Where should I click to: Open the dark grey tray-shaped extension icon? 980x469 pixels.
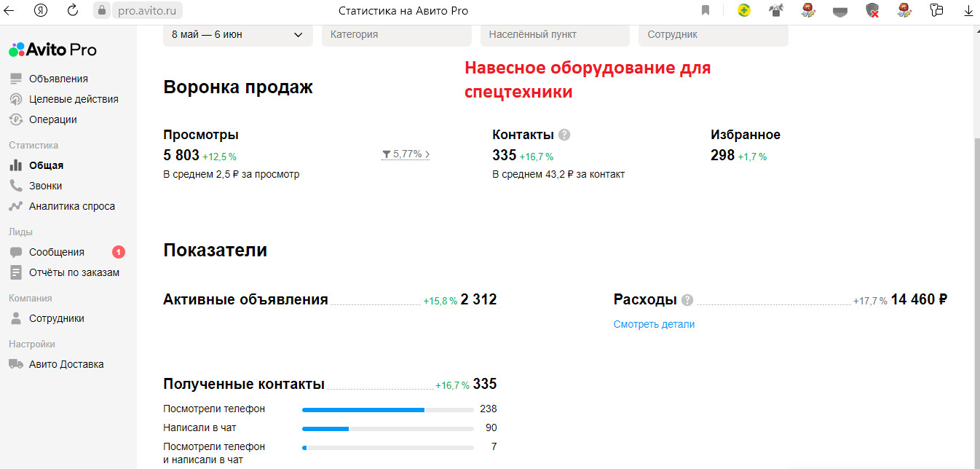pos(839,10)
